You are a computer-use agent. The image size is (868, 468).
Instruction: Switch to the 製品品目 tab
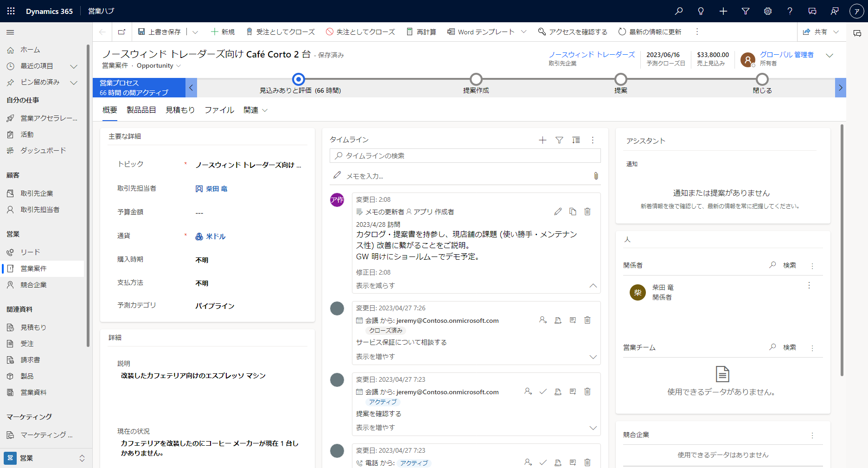141,110
